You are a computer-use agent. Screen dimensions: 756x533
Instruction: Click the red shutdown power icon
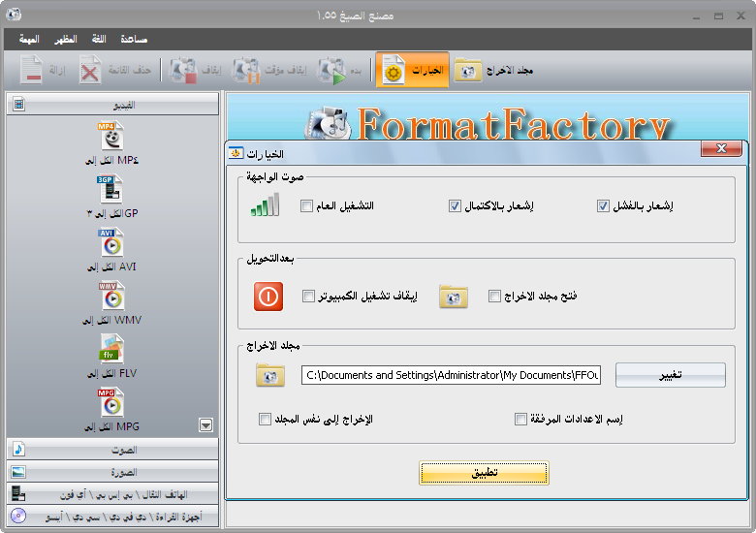pyautogui.click(x=268, y=297)
